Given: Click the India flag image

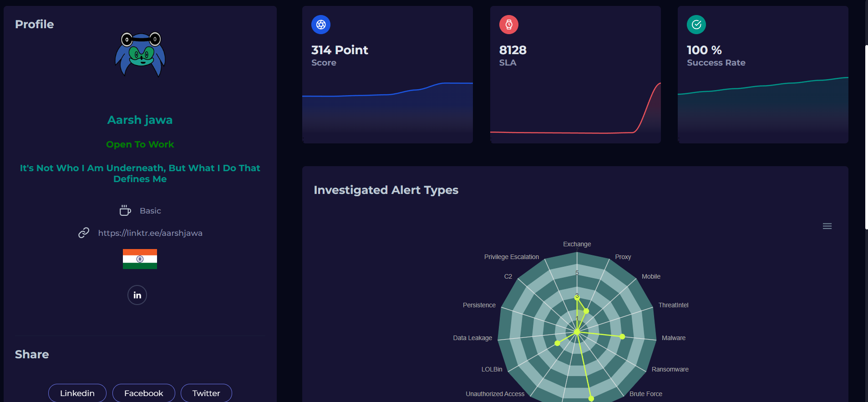Looking at the screenshot, I should [140, 259].
